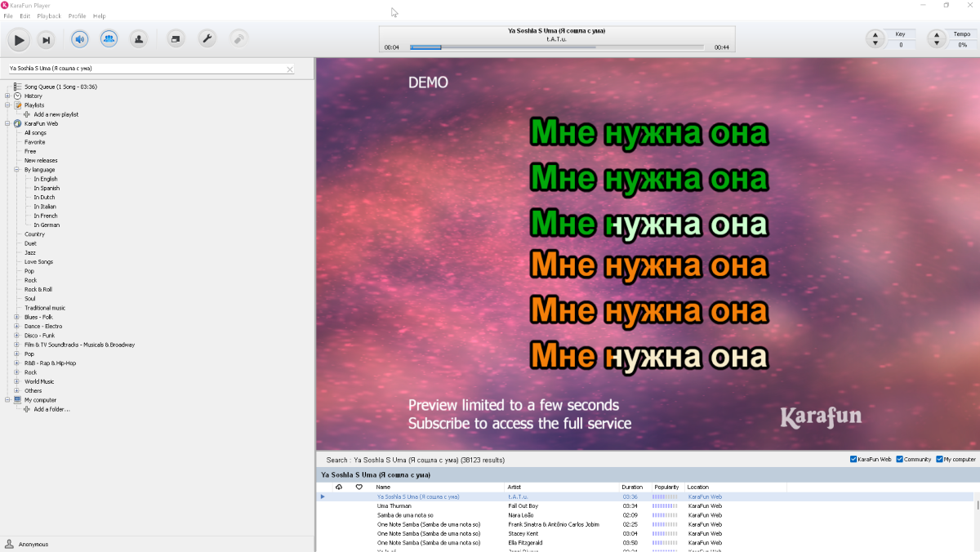Click the Playlists icon
Viewport: 980px width, 552px height.
pyautogui.click(x=17, y=105)
